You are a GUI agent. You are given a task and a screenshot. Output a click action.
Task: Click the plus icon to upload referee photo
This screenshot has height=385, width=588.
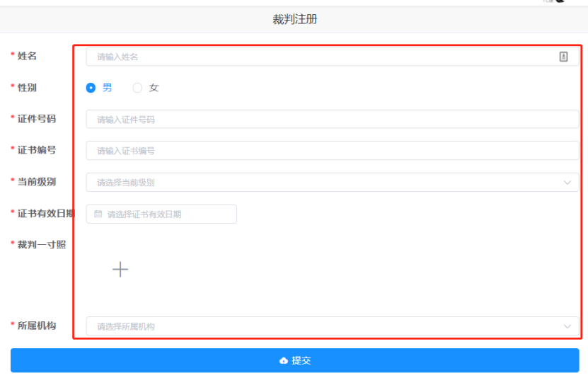(120, 269)
